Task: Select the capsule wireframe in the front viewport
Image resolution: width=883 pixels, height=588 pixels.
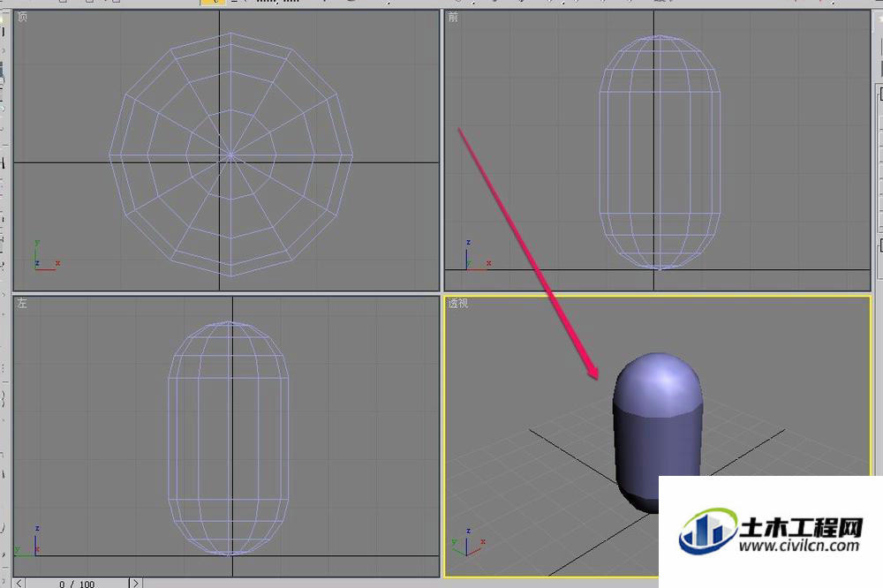Action: [660, 152]
